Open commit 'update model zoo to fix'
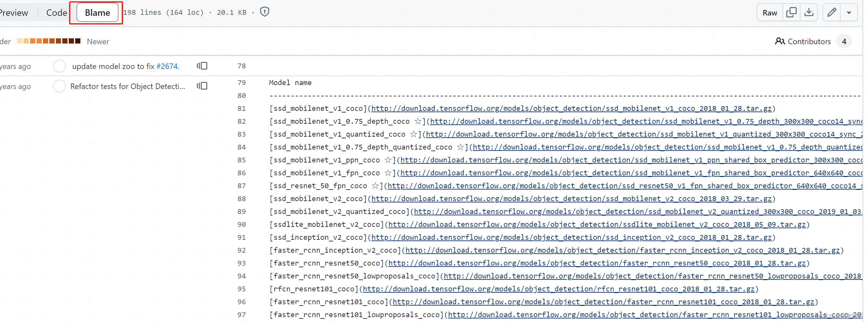Viewport: 868px width, 322px height. 113,66
